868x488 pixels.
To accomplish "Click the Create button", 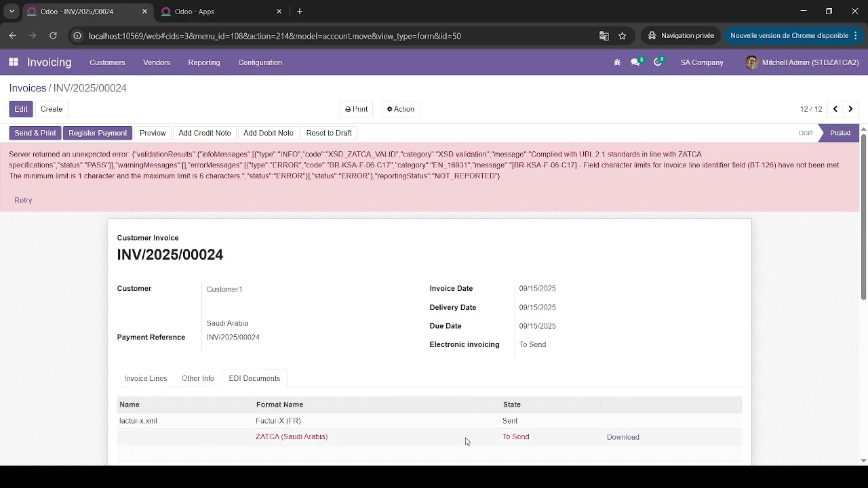I will click(52, 109).
